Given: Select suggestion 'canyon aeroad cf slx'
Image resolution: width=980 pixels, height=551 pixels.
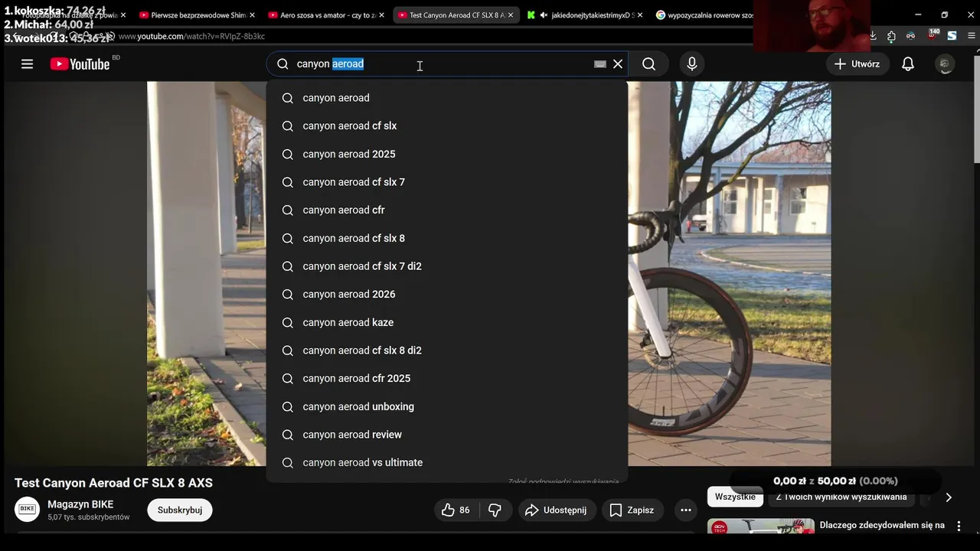Looking at the screenshot, I should (x=447, y=126).
